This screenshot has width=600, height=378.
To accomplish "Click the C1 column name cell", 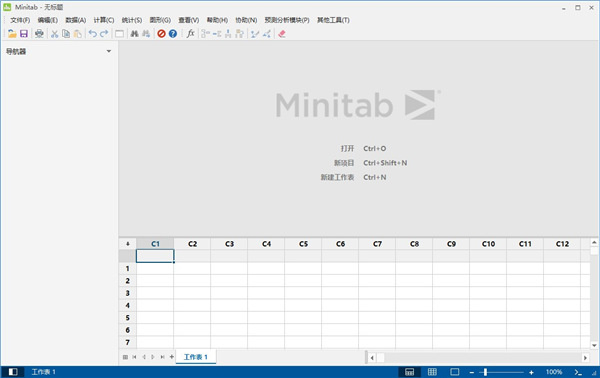I will (x=155, y=256).
